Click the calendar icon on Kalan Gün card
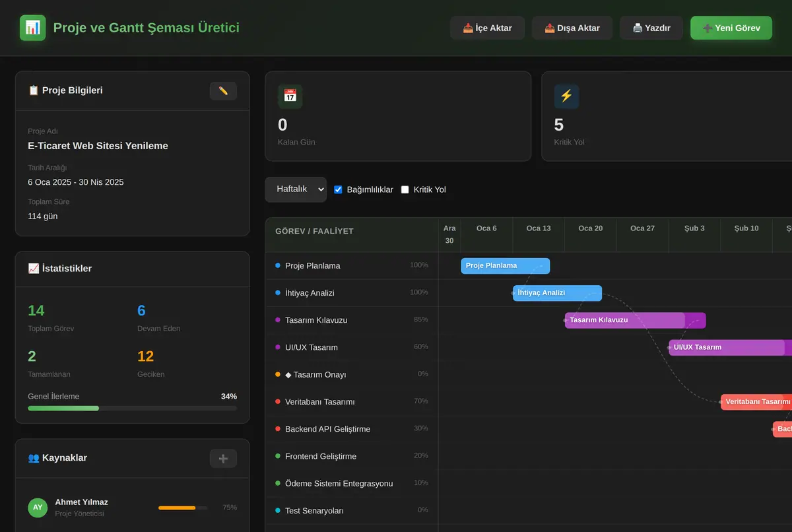This screenshot has width=792, height=532. 290,96
